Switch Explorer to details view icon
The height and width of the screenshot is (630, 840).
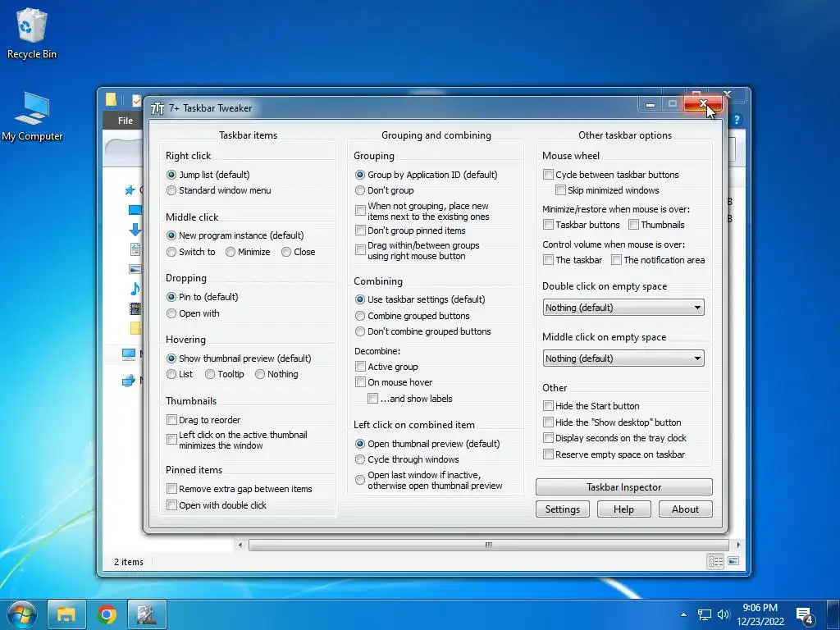(715, 561)
